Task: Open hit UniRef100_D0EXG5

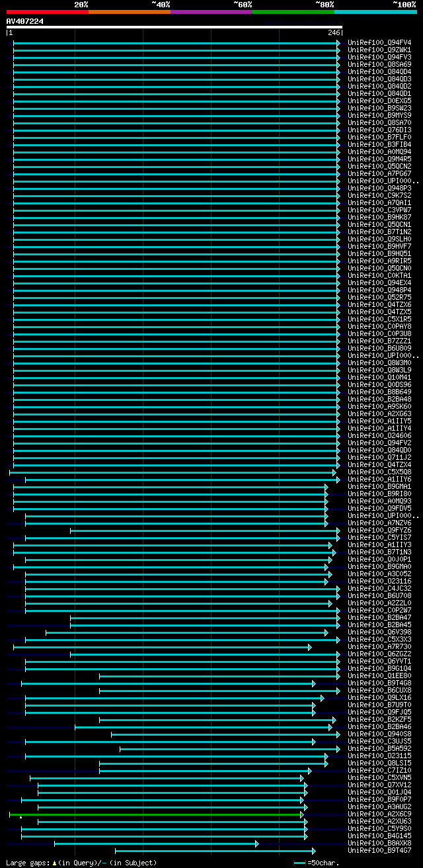Action: [379, 101]
